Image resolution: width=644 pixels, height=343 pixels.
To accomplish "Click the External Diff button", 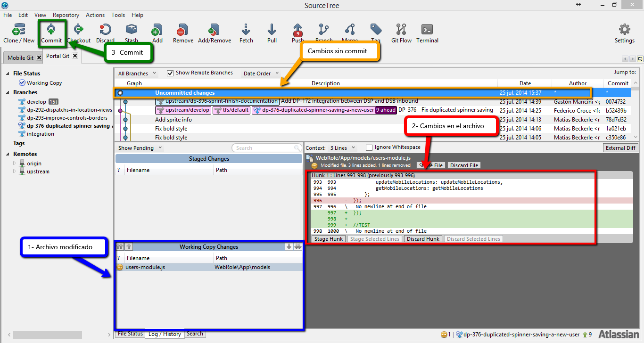I will tap(621, 148).
